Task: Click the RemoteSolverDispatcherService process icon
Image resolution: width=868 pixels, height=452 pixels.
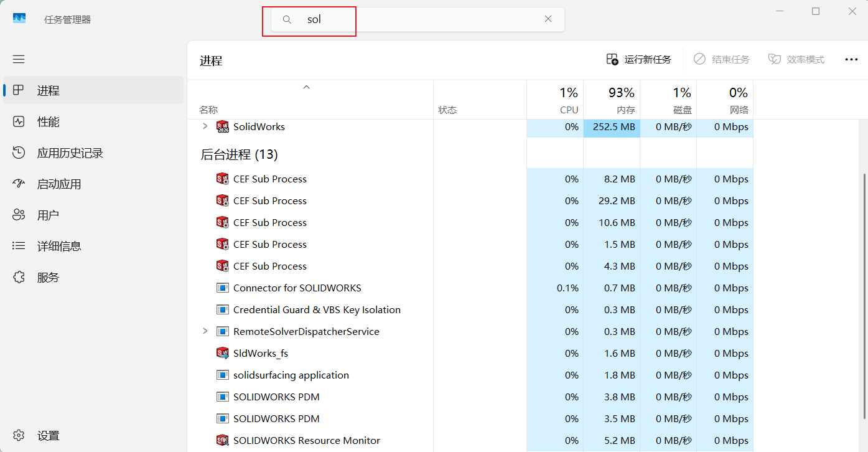Action: point(222,331)
